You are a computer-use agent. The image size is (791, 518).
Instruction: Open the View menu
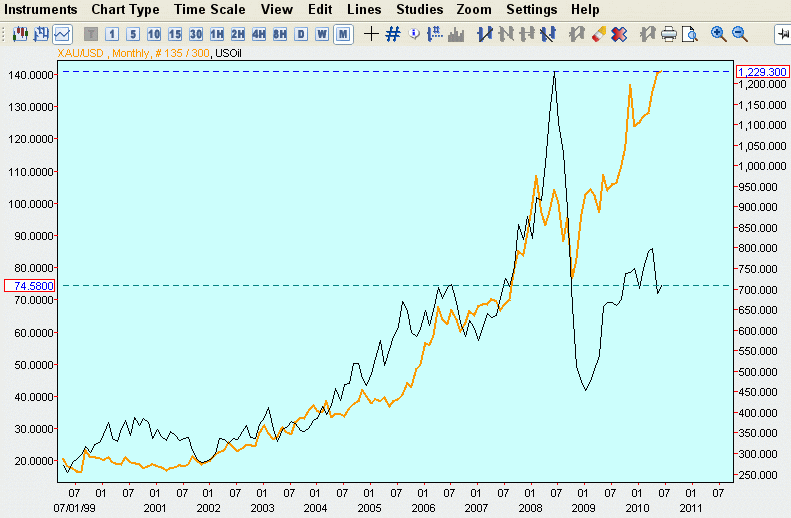(x=277, y=10)
